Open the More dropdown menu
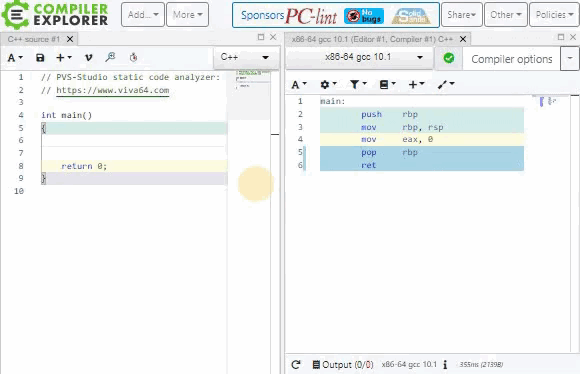This screenshot has height=374, width=580. click(x=188, y=15)
